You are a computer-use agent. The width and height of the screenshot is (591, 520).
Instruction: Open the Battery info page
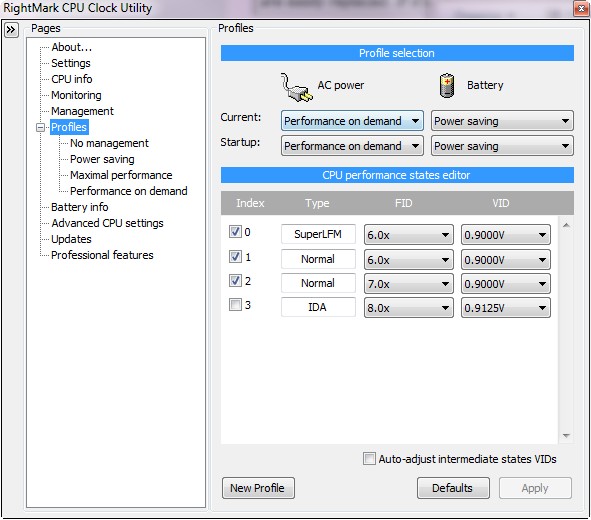tap(80, 207)
